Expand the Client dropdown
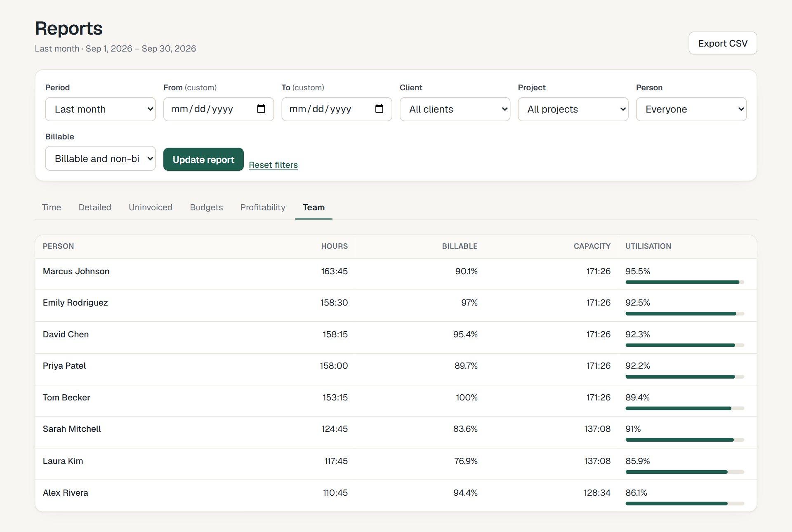Viewport: 792px width, 532px height. click(x=455, y=109)
